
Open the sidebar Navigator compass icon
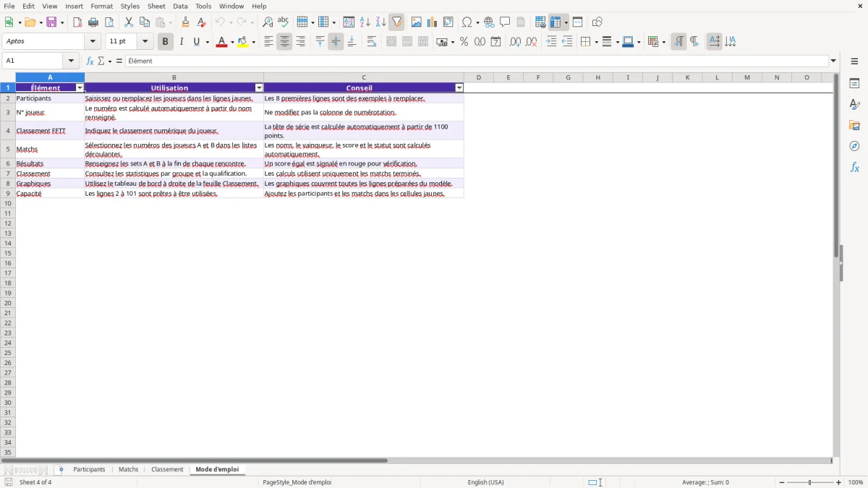[x=854, y=146]
